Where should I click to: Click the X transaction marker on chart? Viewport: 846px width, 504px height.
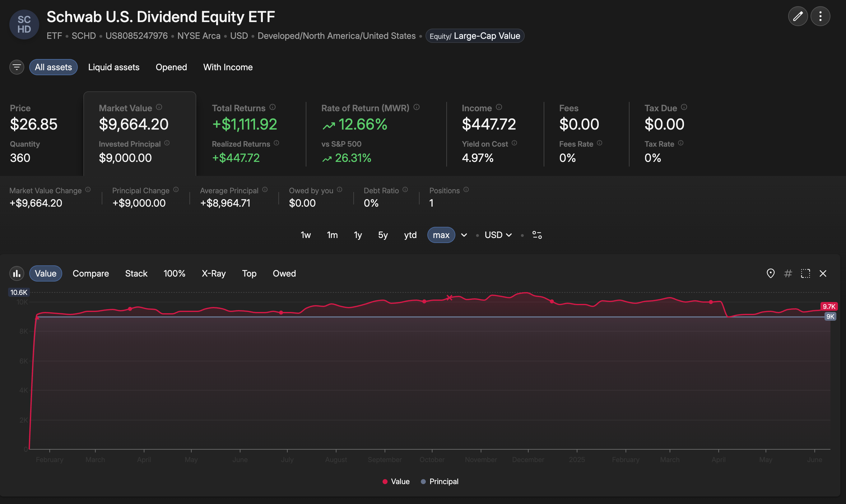click(449, 297)
